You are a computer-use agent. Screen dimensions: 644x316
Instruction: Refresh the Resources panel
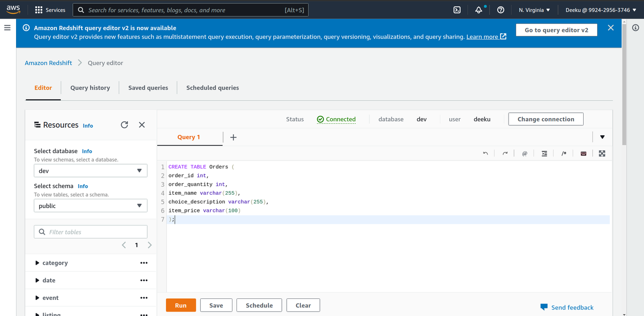124,125
